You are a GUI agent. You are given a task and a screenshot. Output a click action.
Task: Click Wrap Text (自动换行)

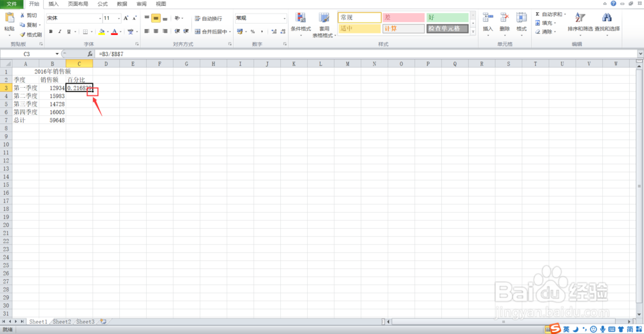coord(208,19)
